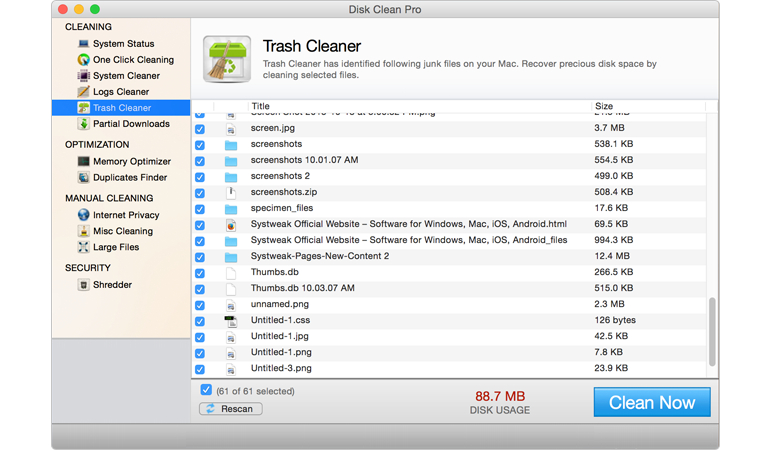Click the Rescan button
Viewport: 770px width, 450px height.
(x=231, y=408)
